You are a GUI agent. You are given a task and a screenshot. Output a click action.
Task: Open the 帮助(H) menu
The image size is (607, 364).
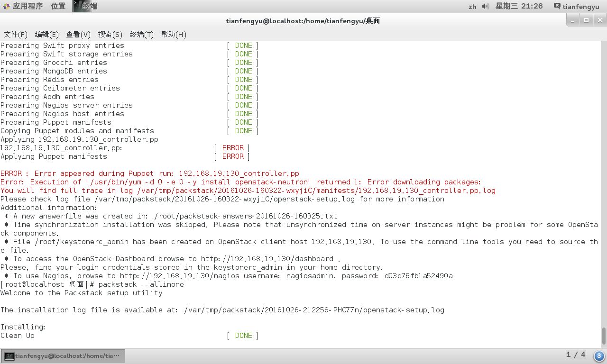coord(174,34)
